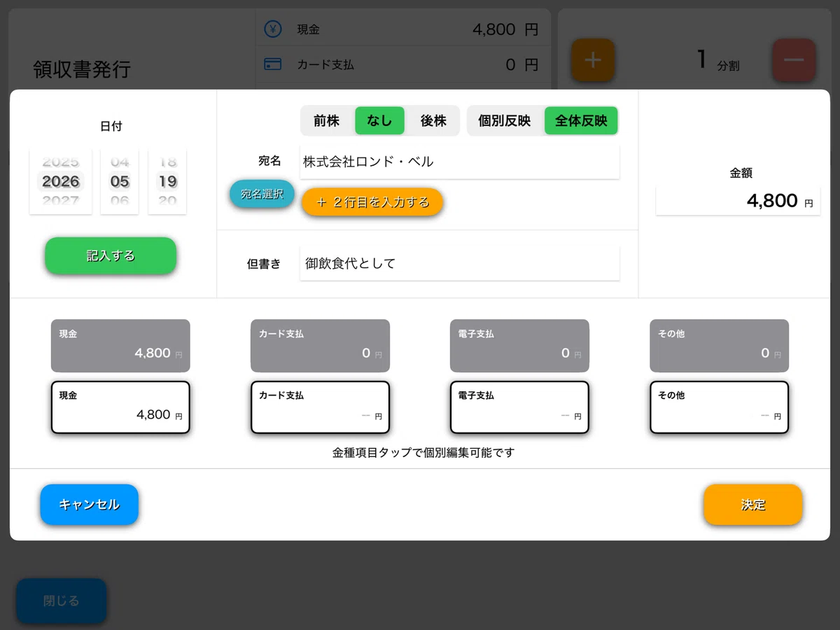Click the yen cash icon in background
Image resolution: width=840 pixels, height=630 pixels.
click(272, 29)
